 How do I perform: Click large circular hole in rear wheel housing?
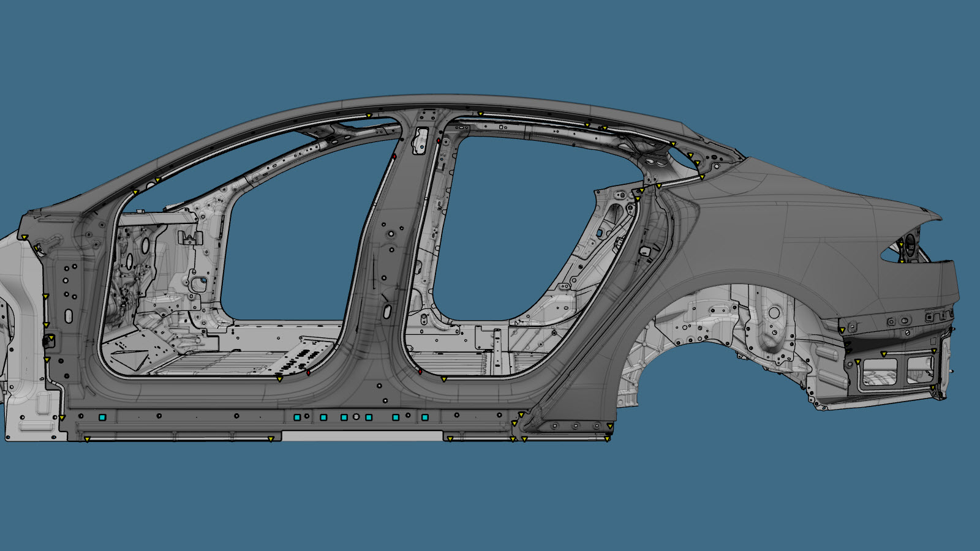[774, 313]
